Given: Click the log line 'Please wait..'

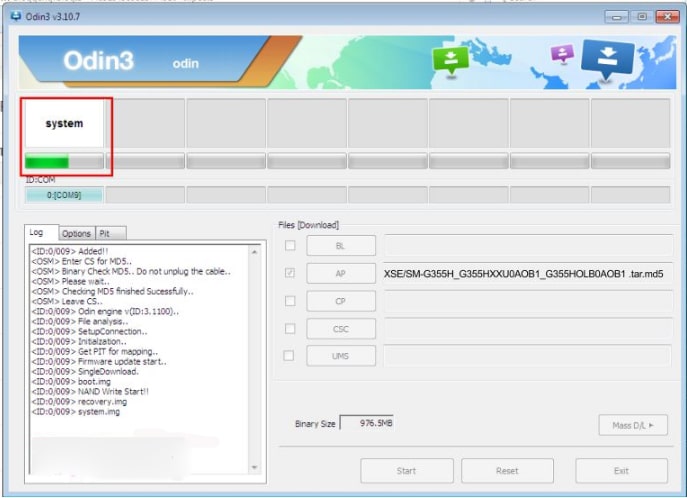Looking at the screenshot, I should (71, 281).
